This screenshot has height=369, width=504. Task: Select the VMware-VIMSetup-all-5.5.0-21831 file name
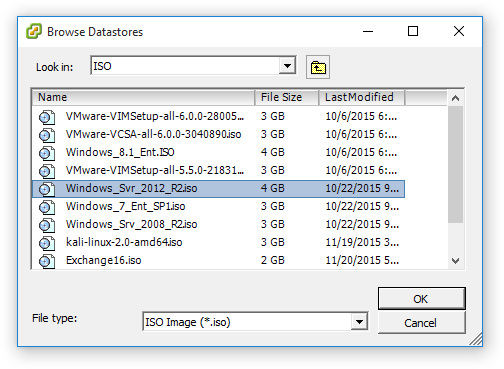[x=155, y=170]
